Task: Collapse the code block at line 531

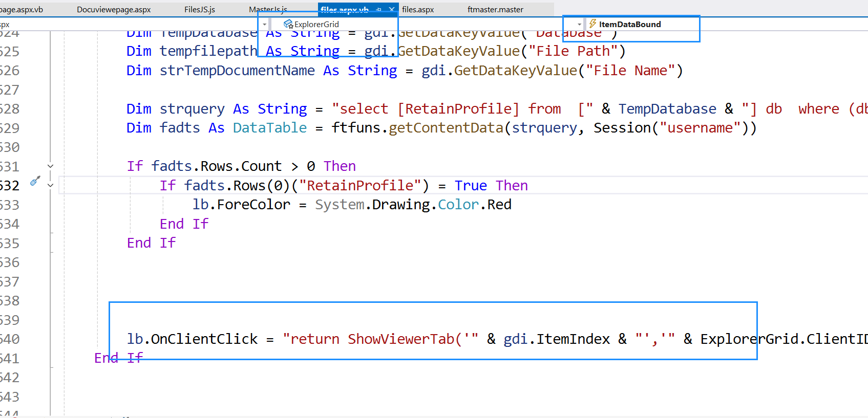Action: pyautogui.click(x=50, y=166)
